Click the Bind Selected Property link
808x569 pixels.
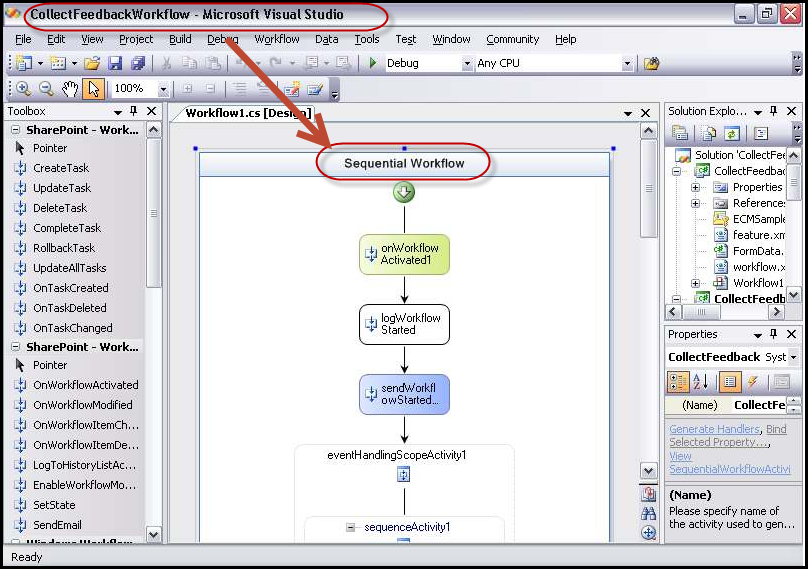coord(728,436)
